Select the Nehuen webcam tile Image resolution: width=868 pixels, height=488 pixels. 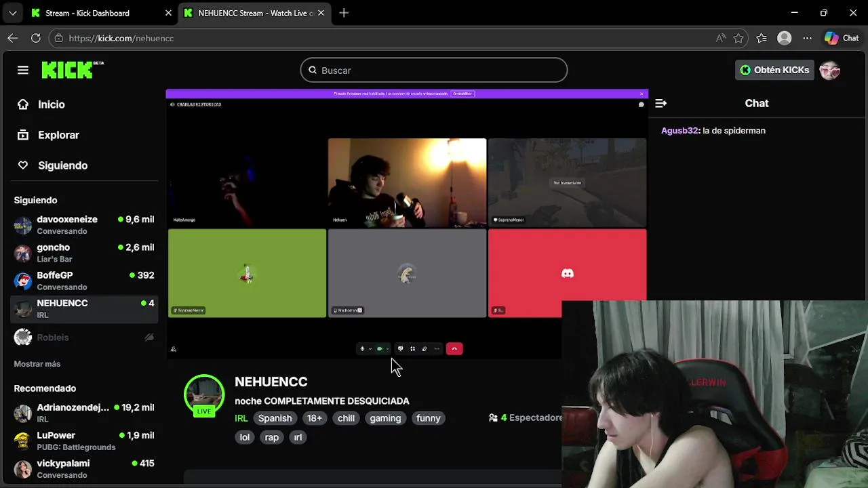click(407, 183)
